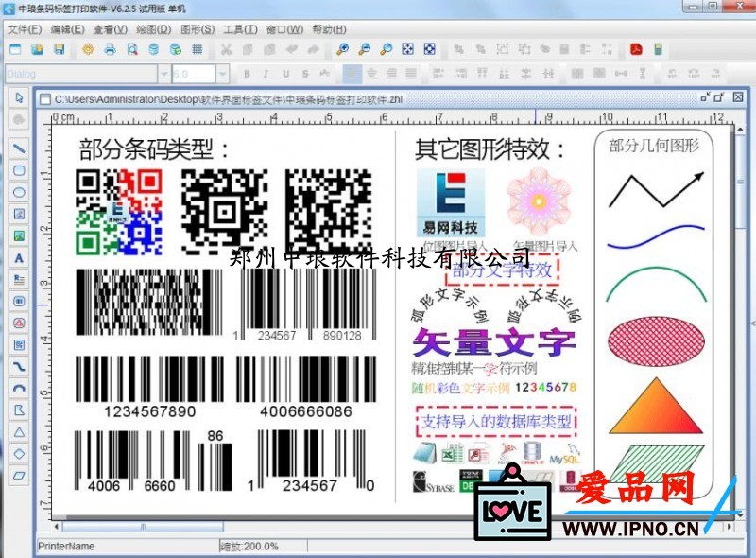Select the red triangle-in-circle tool
Image resolution: width=756 pixels, height=558 pixels.
(19, 323)
